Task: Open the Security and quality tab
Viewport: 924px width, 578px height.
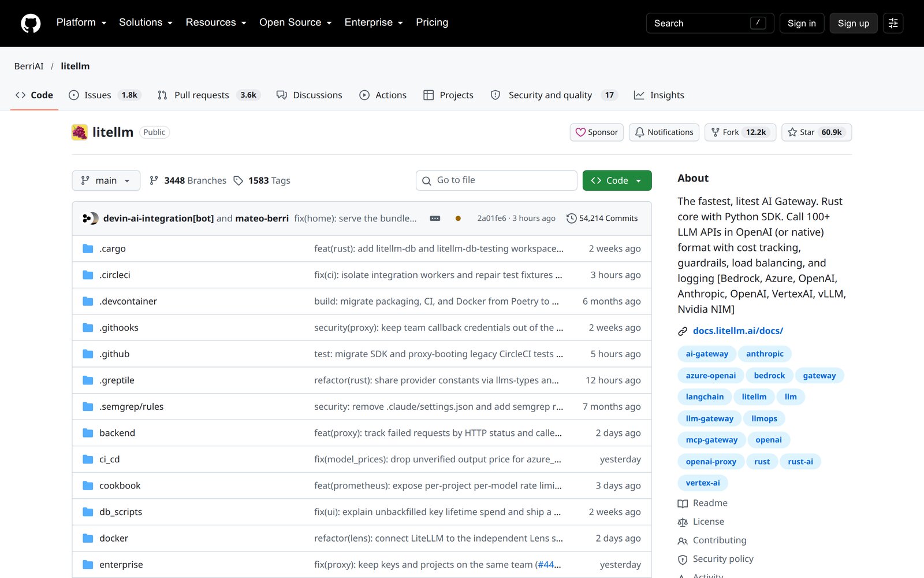Action: coord(554,95)
